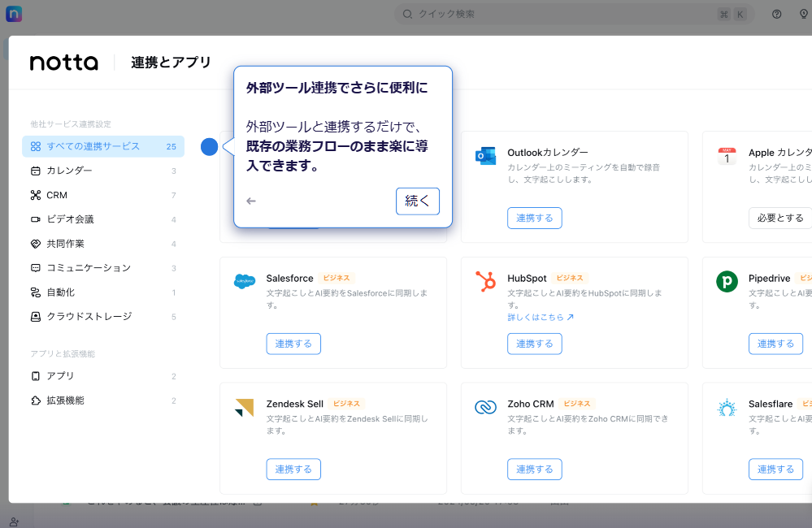Screen dimensions: 812x528
Task: Connect Zoho CRM with 連携する
Action: click(535, 470)
